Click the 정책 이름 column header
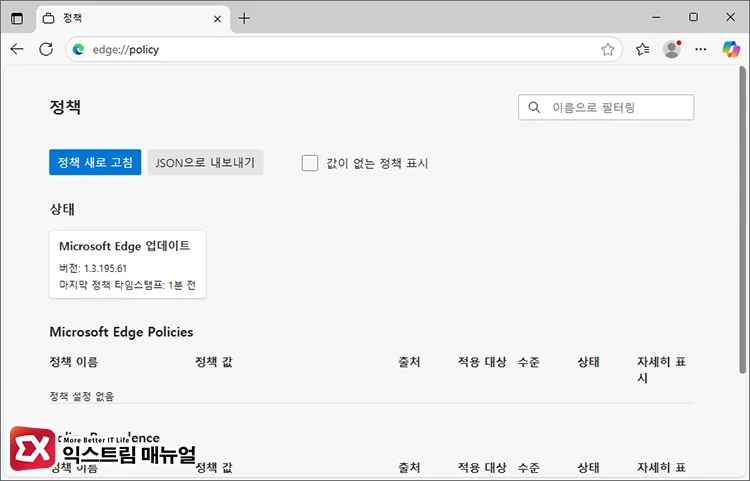Viewport: 750px width, 481px height. [74, 362]
